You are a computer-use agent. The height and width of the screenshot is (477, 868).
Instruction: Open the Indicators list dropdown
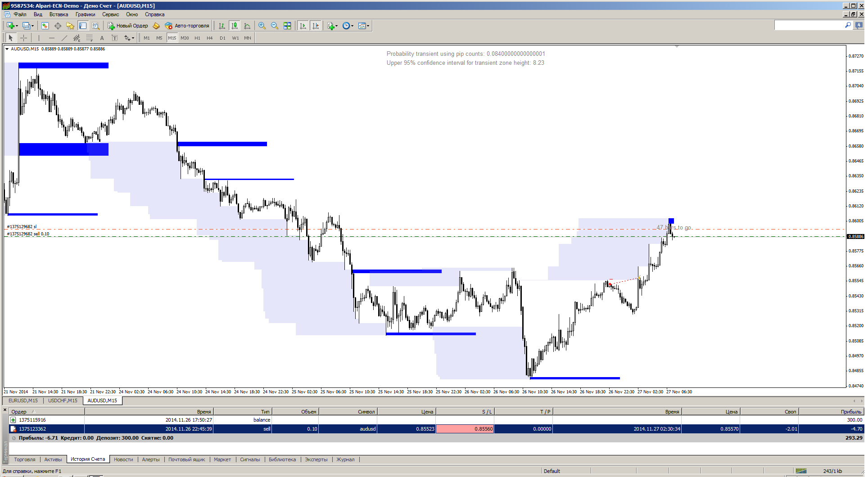[x=332, y=26]
